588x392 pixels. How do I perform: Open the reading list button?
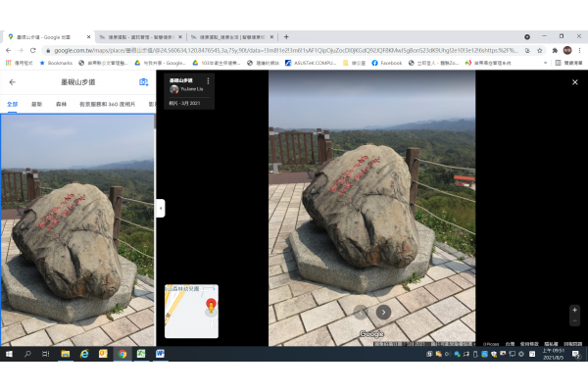click(x=568, y=63)
